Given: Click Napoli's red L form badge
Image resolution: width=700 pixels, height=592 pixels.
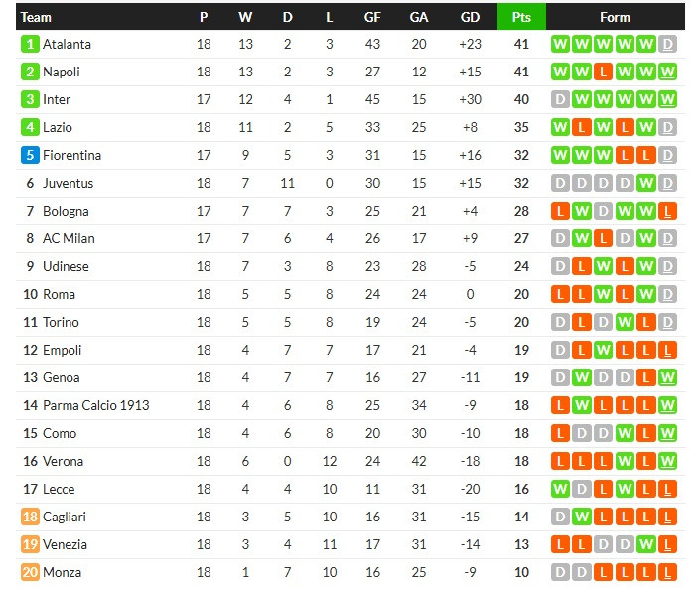Looking at the screenshot, I should [604, 72].
